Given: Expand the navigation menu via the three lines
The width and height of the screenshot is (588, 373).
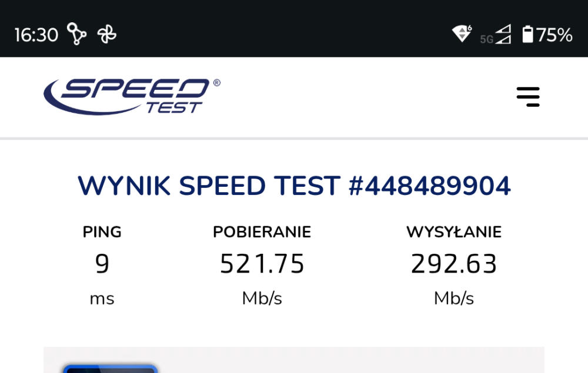Looking at the screenshot, I should click(527, 96).
